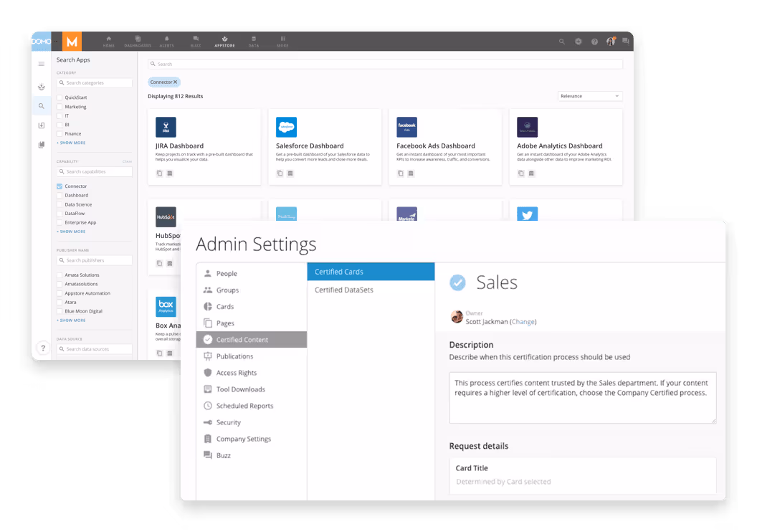Open the help question mark in top bar
The image size is (757, 532).
coord(595,42)
